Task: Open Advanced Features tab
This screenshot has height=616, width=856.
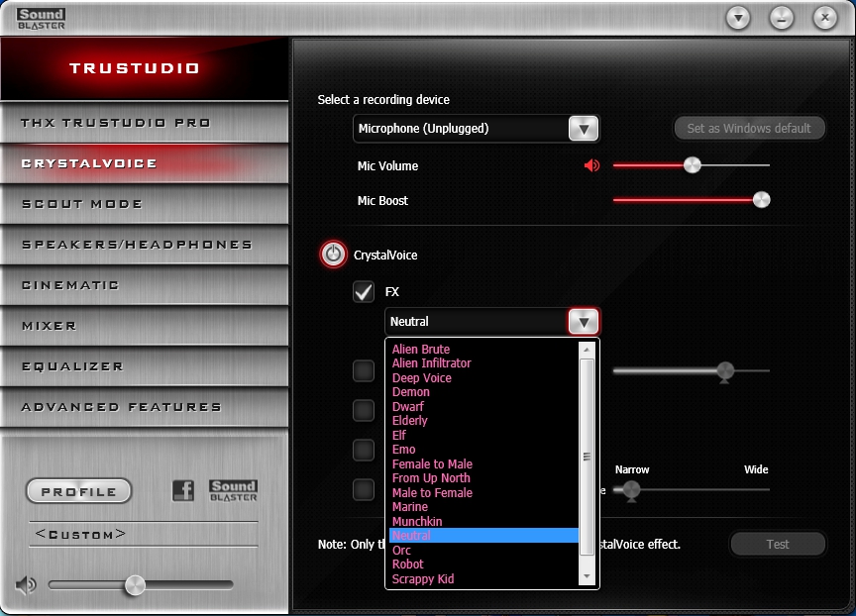Action: point(145,407)
